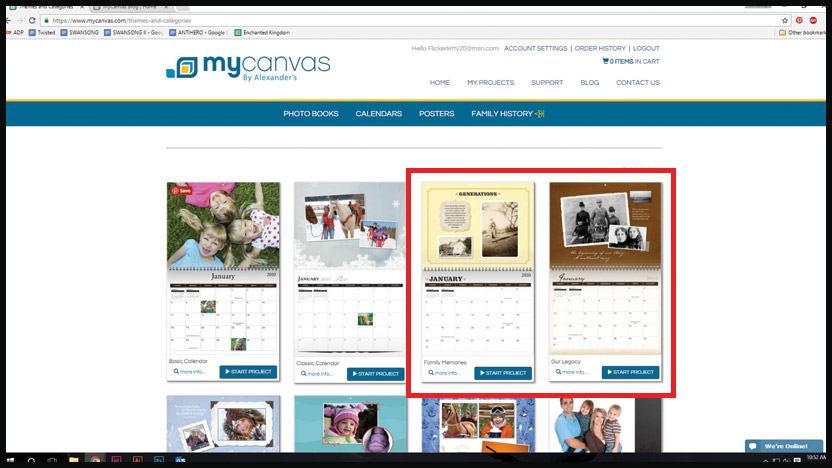The image size is (832, 468).
Task: Go to Home in site navigation
Action: tap(440, 83)
